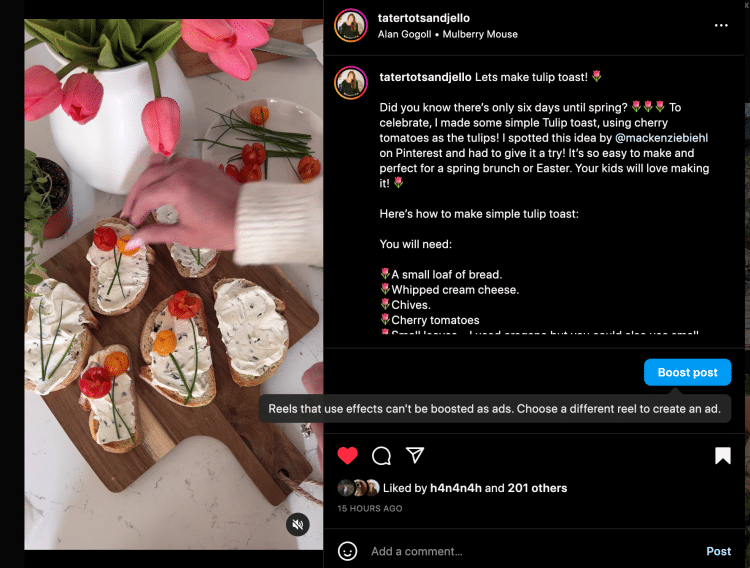
Task: Click the profile picture beside the caption
Action: 351,83
